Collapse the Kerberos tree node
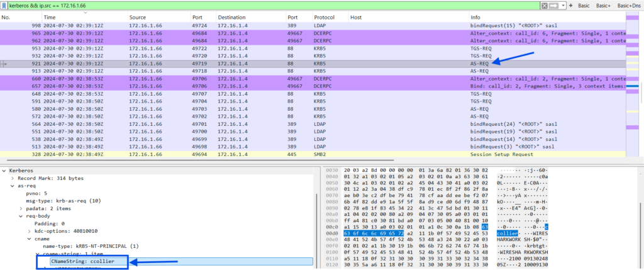644x270 pixels. pos(4,171)
